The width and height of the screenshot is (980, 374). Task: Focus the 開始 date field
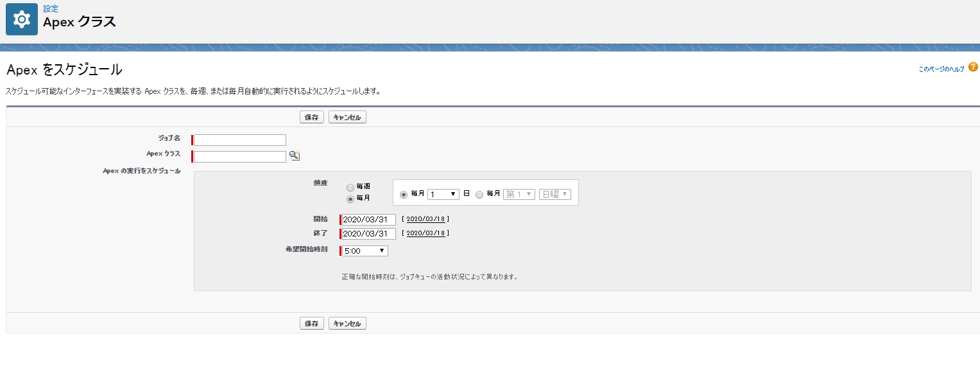coord(368,220)
